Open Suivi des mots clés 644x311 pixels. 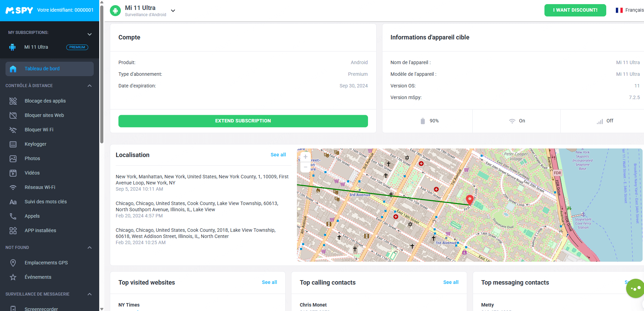click(46, 202)
